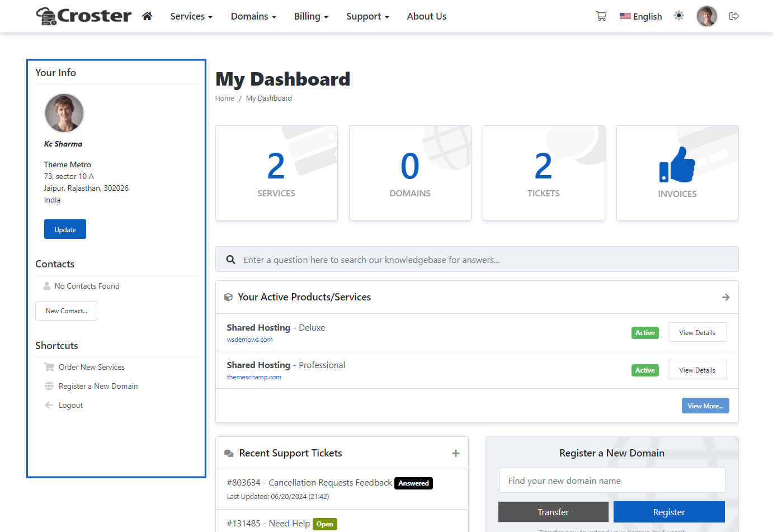Open the Billing dropdown menu
773x532 pixels.
click(311, 16)
